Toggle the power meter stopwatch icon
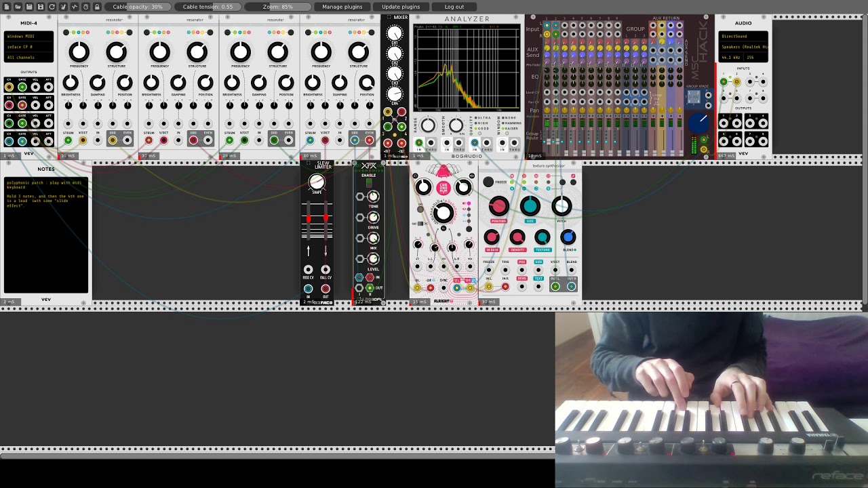 point(85,7)
